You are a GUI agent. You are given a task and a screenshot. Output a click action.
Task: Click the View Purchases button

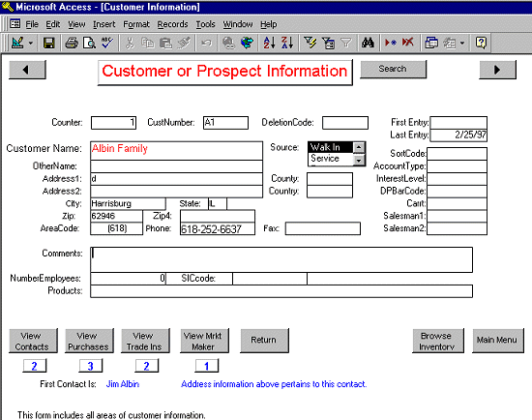[x=89, y=341]
